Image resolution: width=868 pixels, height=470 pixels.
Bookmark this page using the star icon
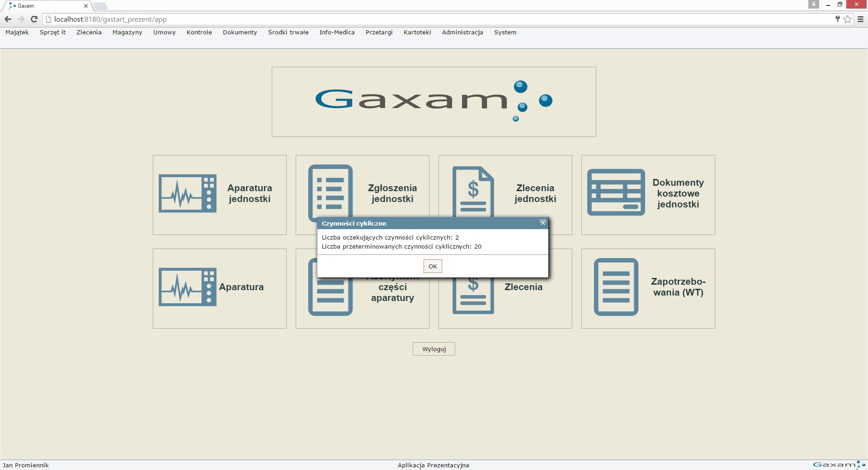click(x=848, y=19)
